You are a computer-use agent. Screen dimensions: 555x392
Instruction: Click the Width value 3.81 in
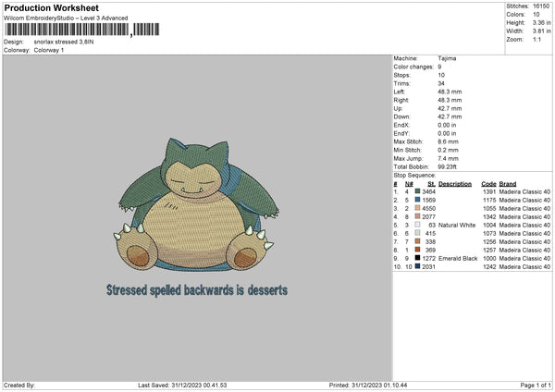541,31
